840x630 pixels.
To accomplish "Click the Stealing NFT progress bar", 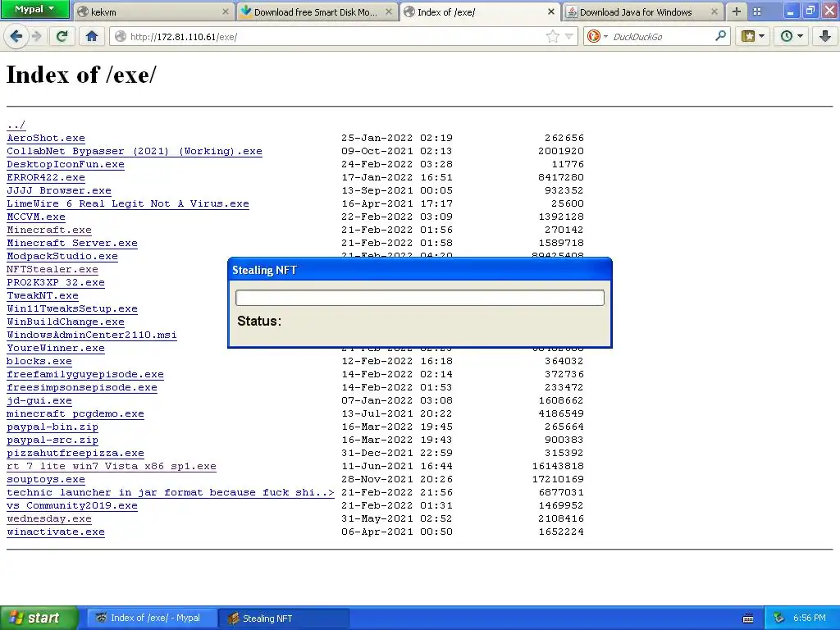I will (x=420, y=298).
